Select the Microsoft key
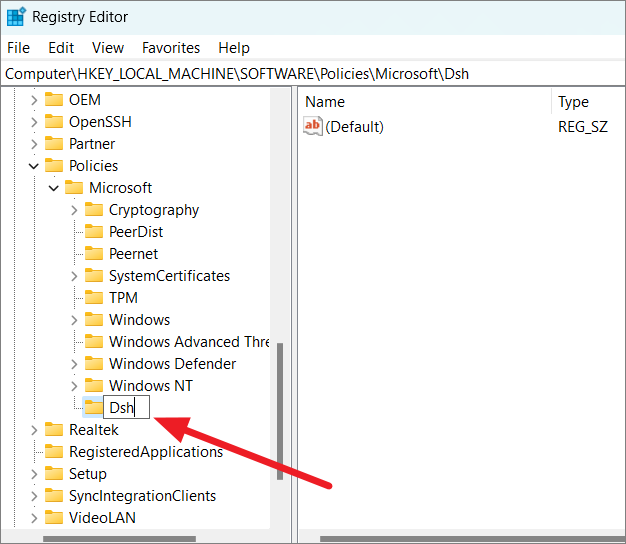626x544 pixels. [120, 188]
